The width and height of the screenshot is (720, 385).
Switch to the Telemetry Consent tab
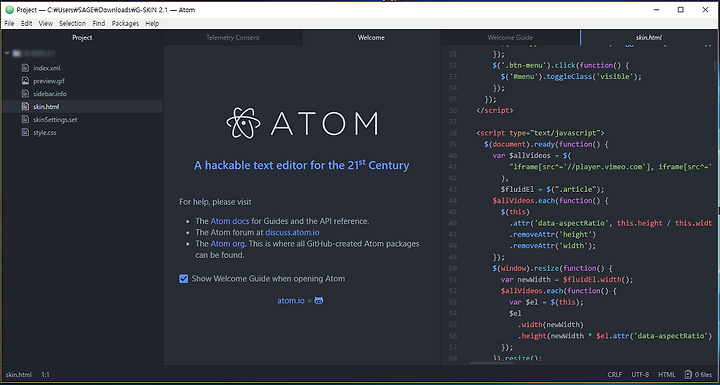233,38
